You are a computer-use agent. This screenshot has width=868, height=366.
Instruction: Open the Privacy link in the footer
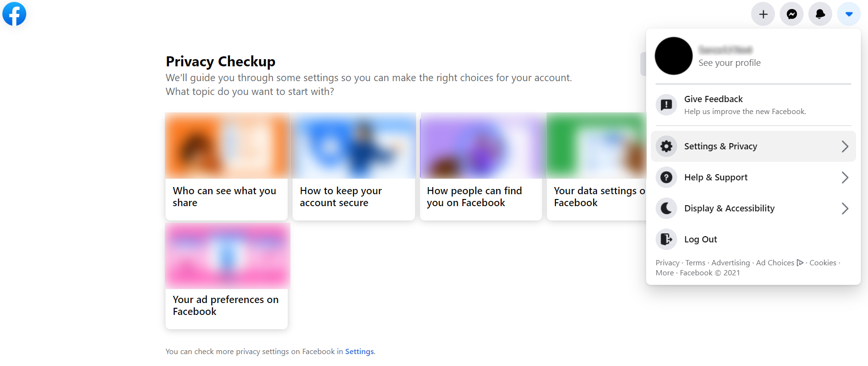click(x=667, y=262)
